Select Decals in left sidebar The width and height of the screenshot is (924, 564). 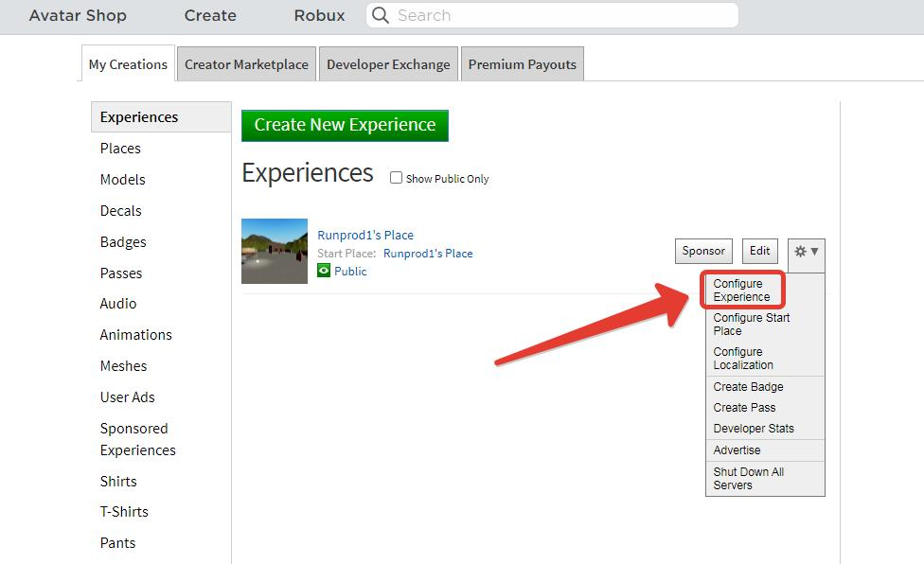(121, 211)
